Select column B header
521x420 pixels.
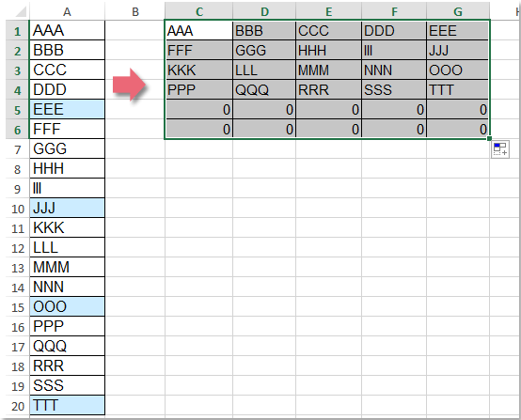[x=134, y=11]
